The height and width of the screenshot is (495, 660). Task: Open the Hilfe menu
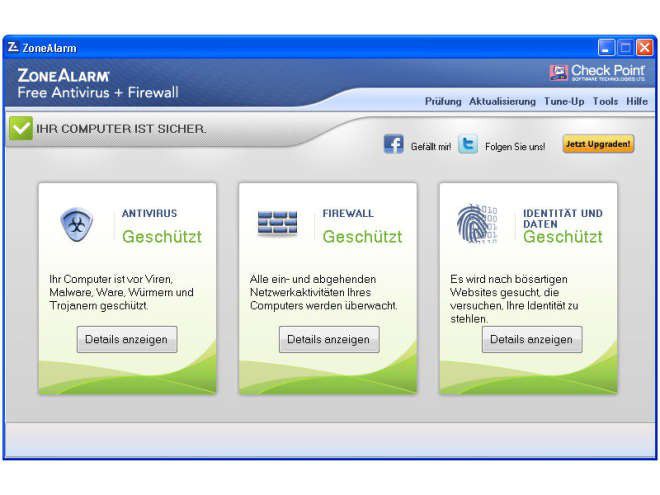pyautogui.click(x=637, y=101)
